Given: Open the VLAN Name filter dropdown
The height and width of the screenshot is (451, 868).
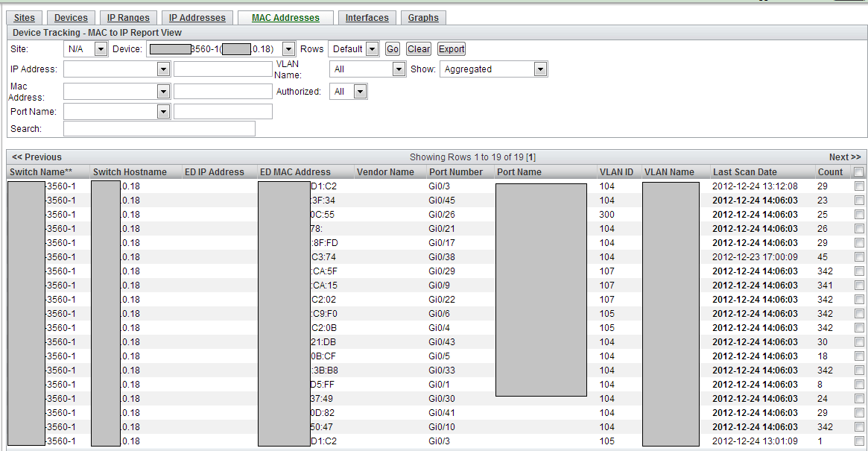Looking at the screenshot, I should pyautogui.click(x=399, y=69).
